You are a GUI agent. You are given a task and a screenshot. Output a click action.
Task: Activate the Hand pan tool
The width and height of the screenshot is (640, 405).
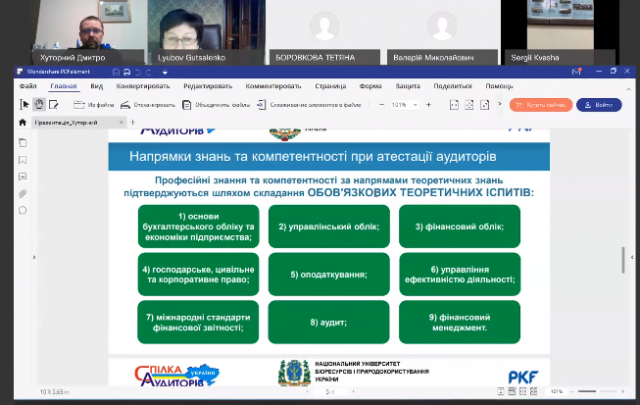click(39, 105)
